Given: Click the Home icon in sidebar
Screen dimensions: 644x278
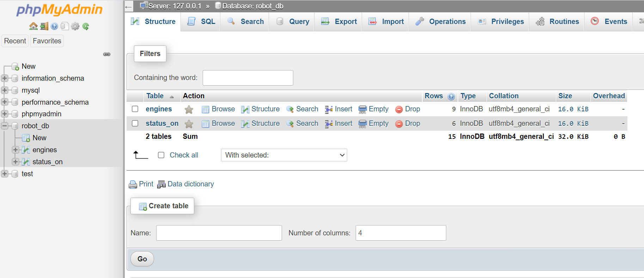Looking at the screenshot, I should click(x=33, y=26).
